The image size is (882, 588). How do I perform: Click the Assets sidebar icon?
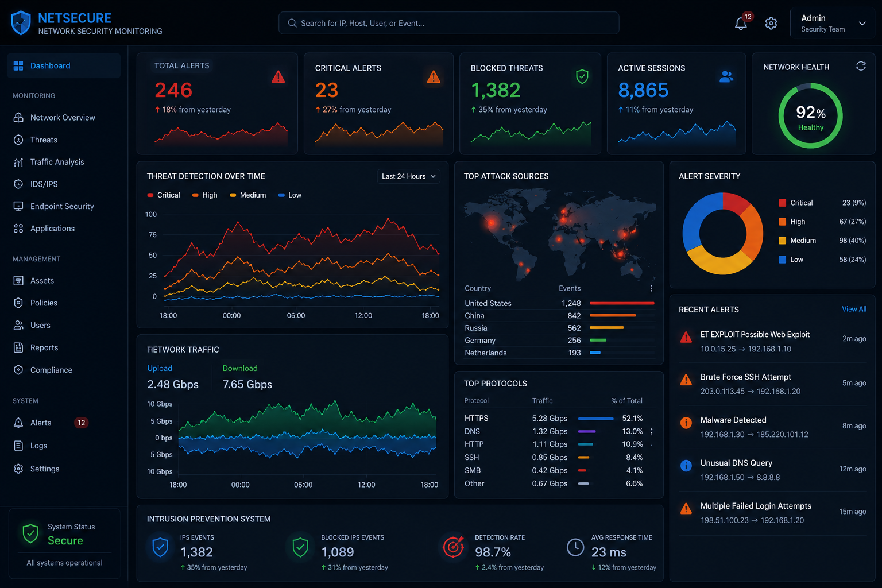18,281
